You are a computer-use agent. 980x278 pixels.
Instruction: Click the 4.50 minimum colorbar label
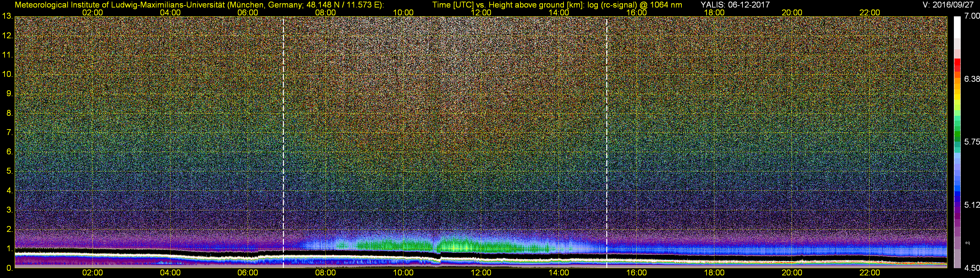pos(972,268)
